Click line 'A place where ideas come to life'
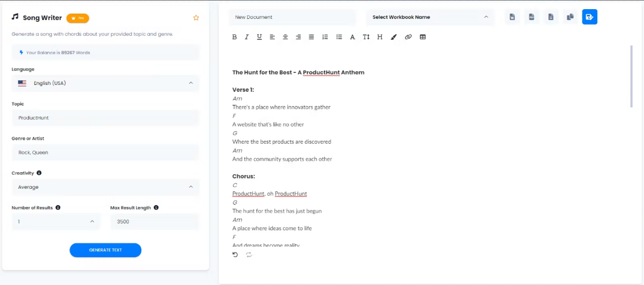 point(272,229)
